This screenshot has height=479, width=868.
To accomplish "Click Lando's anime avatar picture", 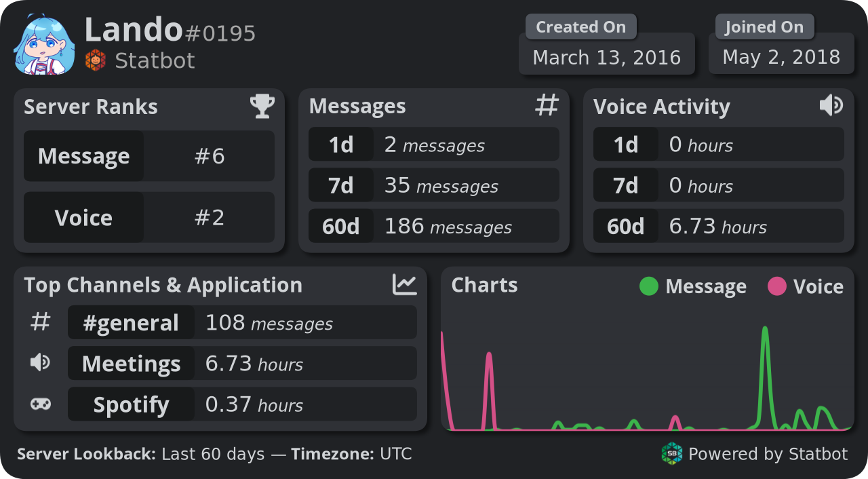I will [44, 45].
